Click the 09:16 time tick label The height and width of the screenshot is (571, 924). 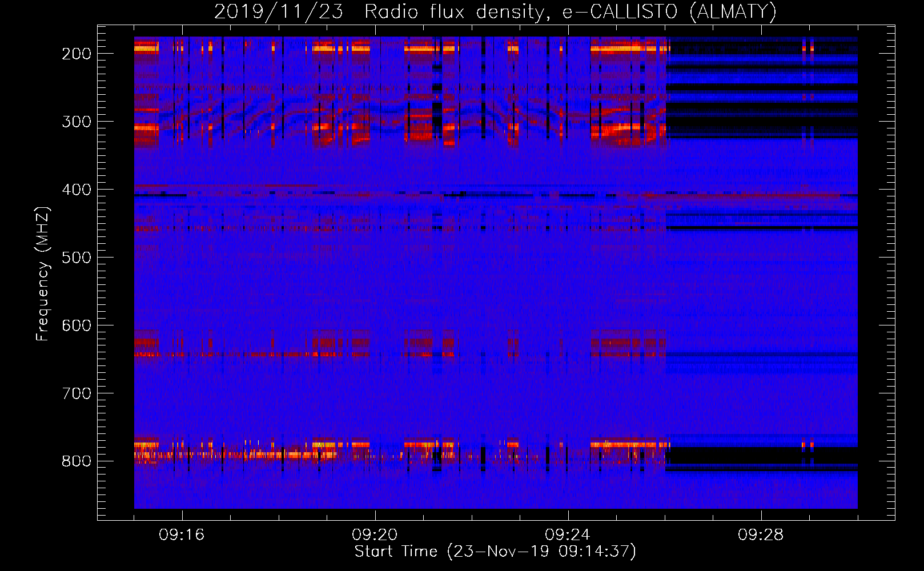pos(182,535)
